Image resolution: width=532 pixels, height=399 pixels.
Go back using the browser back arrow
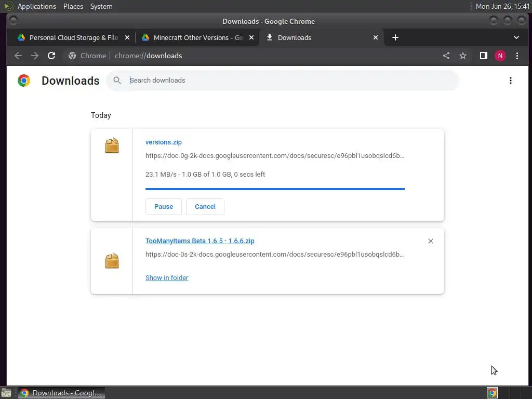[x=18, y=56]
